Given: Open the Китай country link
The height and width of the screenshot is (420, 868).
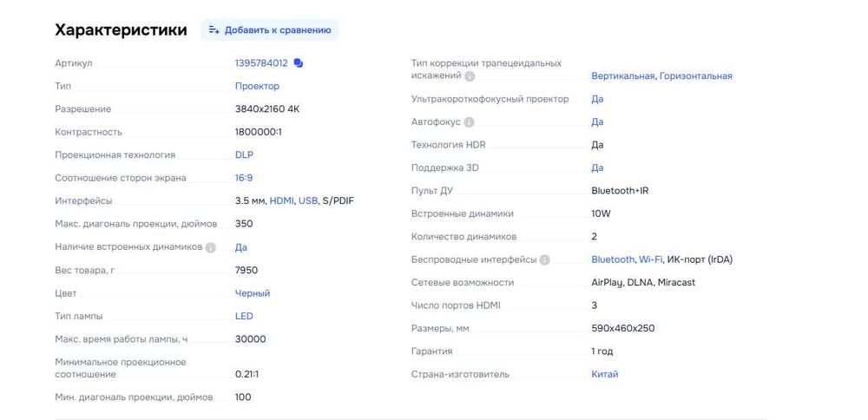Looking at the screenshot, I should [x=604, y=374].
